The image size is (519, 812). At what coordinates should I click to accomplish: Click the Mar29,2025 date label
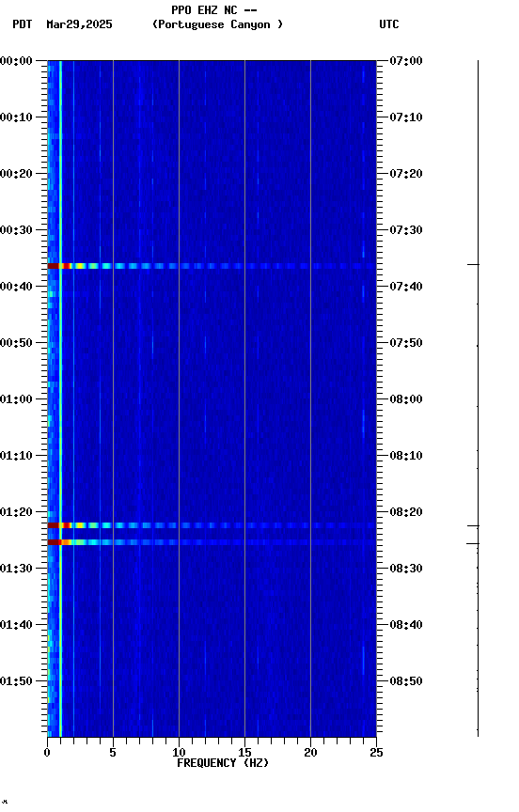tap(79, 24)
